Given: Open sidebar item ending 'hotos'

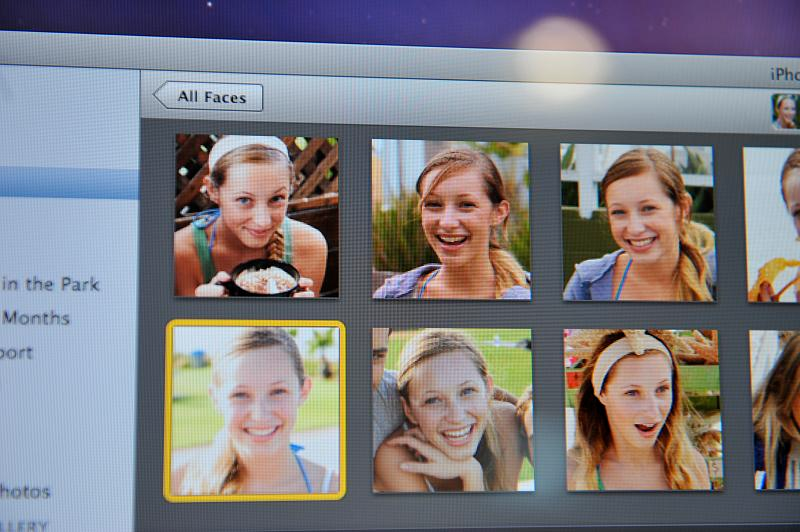Looking at the screenshot, I should pos(25,492).
